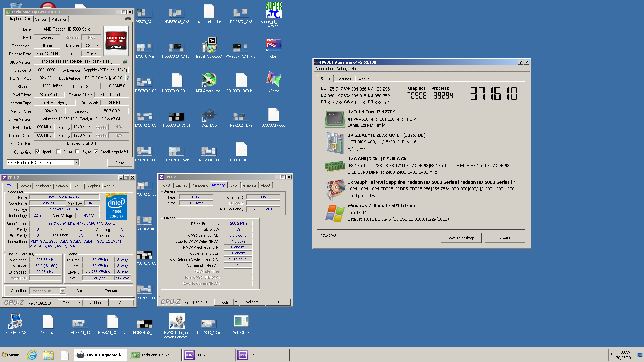Click Bus Interface question mark icon
Screen dimensions: 644x362
128,78
